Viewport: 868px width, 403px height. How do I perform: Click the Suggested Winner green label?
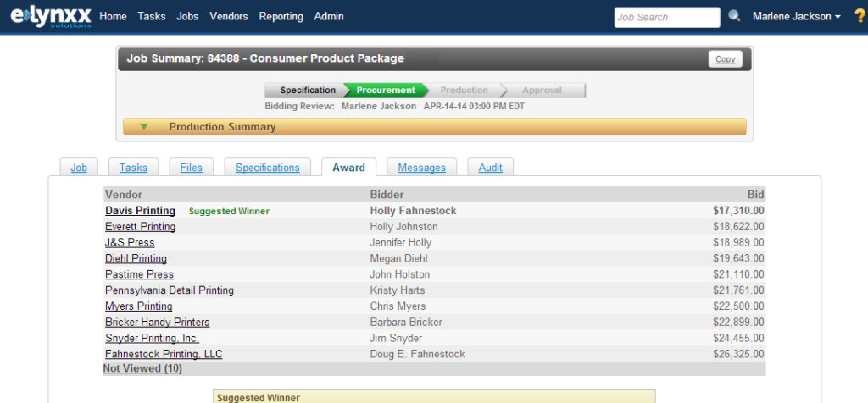click(x=229, y=211)
